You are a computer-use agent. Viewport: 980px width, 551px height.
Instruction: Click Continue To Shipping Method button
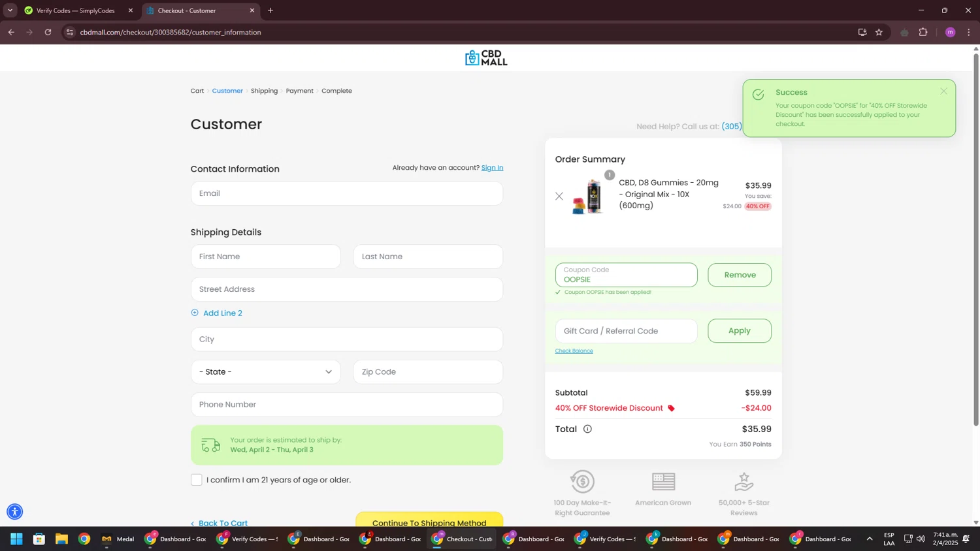click(429, 520)
